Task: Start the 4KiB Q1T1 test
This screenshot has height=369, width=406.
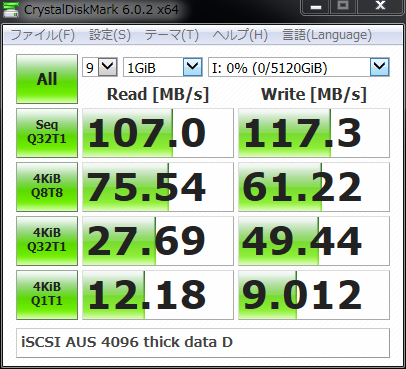Action: (x=47, y=295)
